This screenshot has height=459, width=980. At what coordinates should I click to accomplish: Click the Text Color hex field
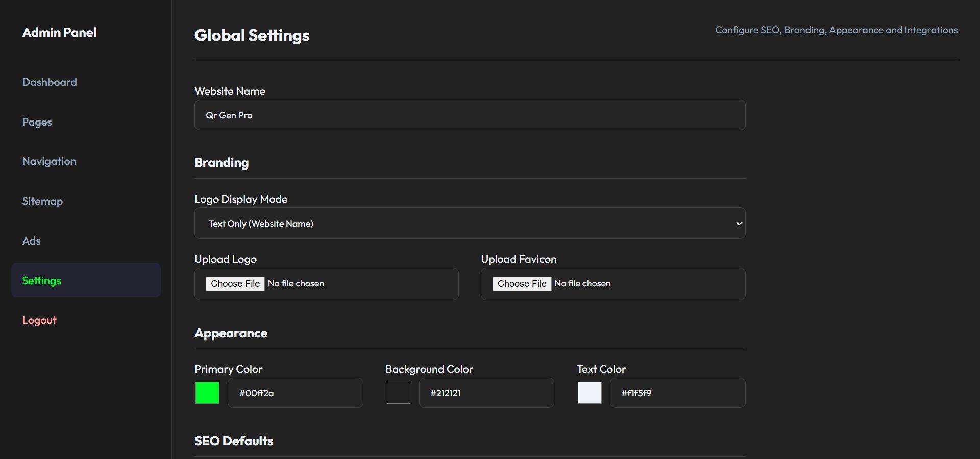(x=677, y=393)
